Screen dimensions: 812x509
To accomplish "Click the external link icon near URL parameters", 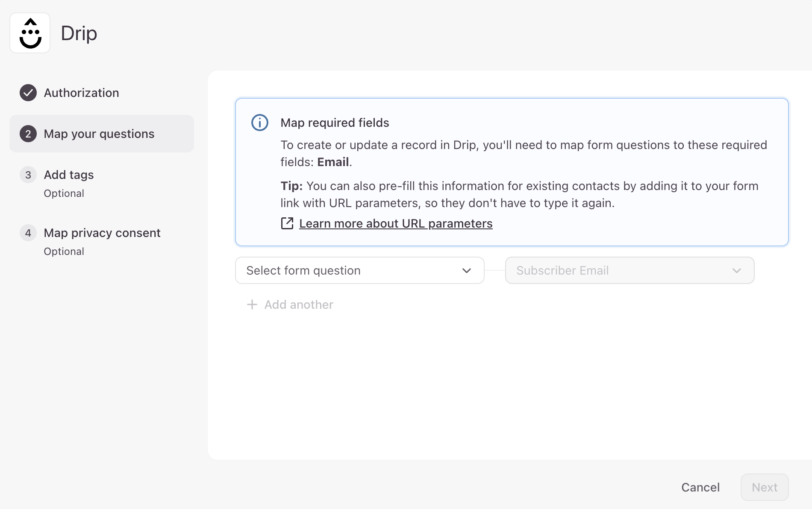I will (x=287, y=223).
